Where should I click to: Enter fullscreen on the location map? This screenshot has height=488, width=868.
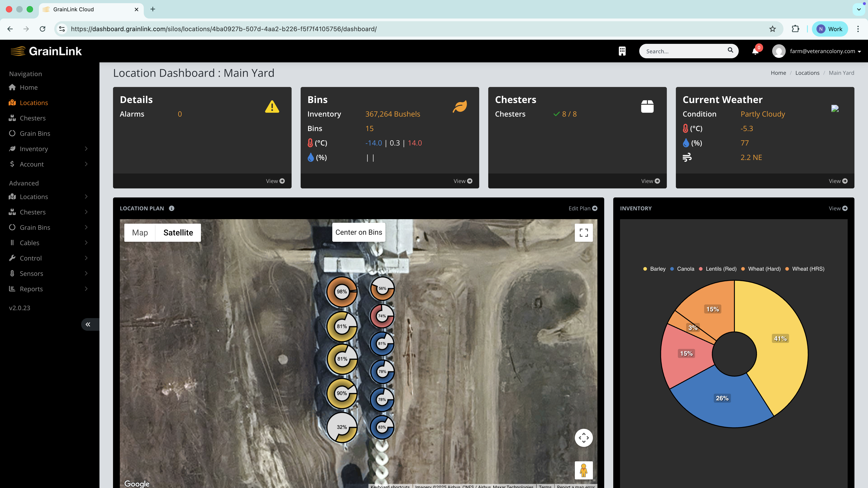[584, 232]
